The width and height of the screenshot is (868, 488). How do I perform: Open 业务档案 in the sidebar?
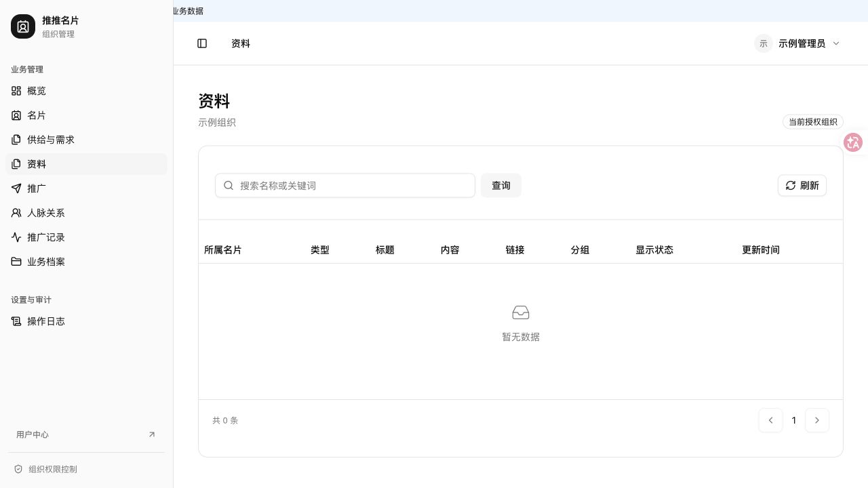coord(86,262)
